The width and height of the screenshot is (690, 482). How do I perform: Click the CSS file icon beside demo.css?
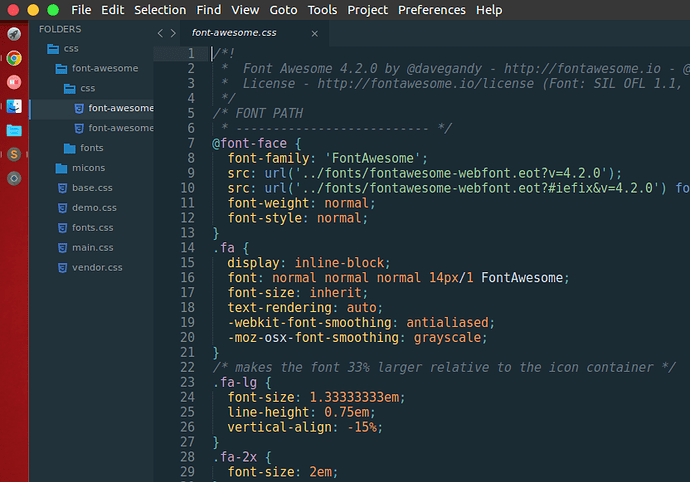click(62, 208)
